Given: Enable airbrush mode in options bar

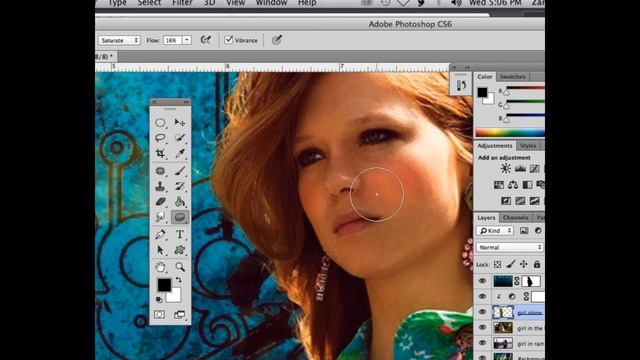Looking at the screenshot, I should 206,40.
